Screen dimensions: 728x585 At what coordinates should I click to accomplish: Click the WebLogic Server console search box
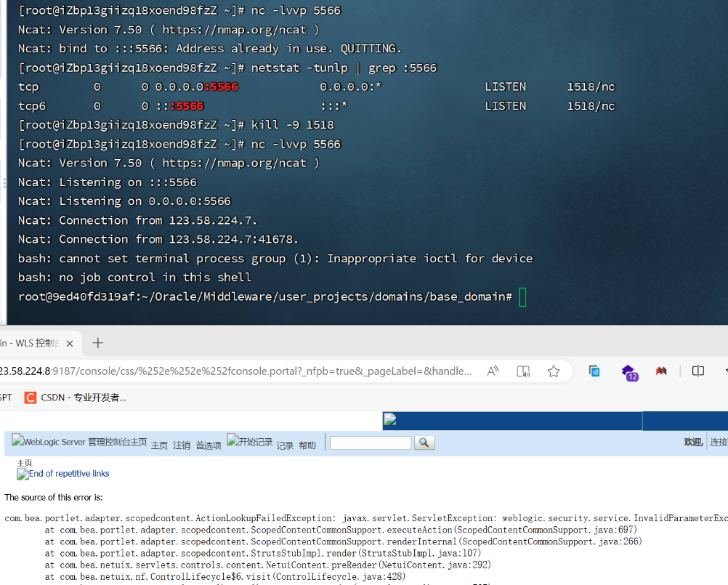point(370,443)
